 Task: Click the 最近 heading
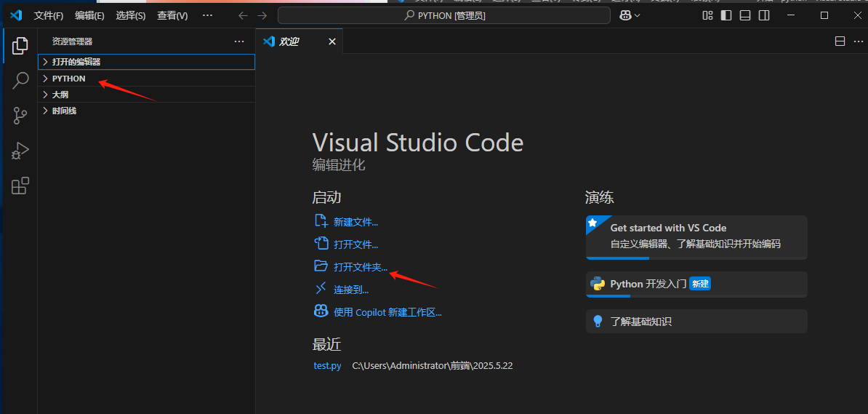(x=326, y=344)
